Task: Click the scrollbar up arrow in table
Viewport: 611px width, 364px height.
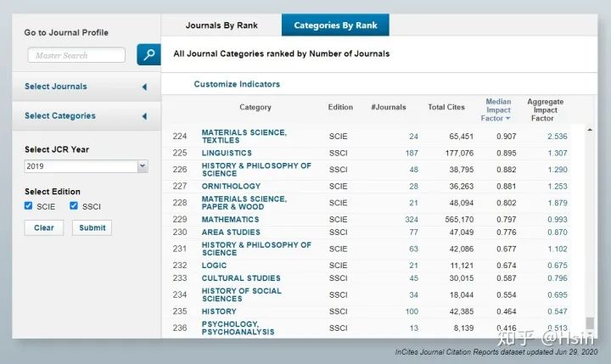Action: [x=590, y=130]
